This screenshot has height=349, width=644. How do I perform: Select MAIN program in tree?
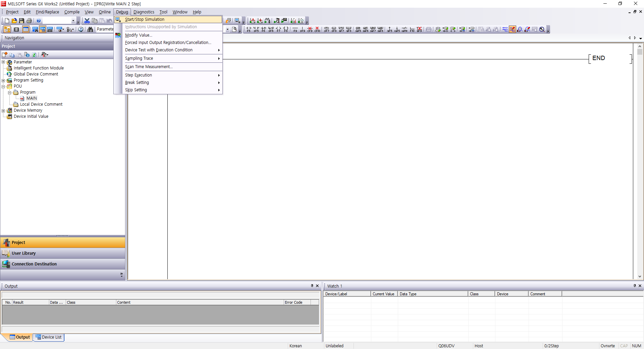point(32,98)
